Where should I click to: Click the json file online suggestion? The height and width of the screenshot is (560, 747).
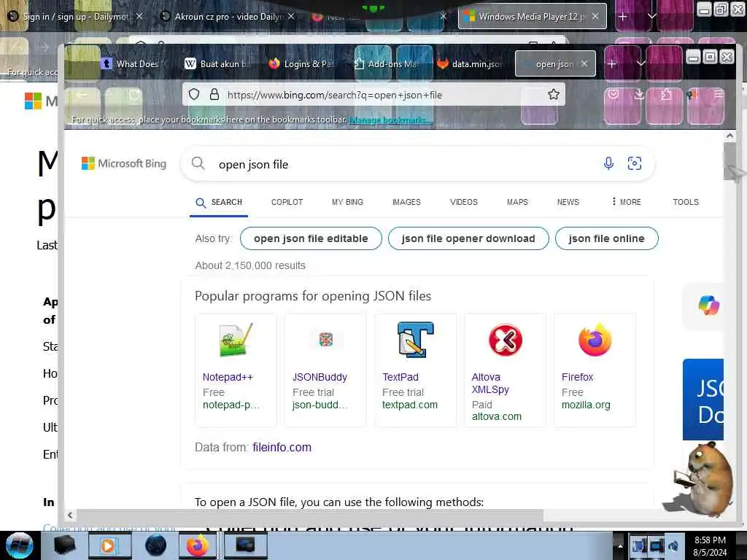coord(606,238)
